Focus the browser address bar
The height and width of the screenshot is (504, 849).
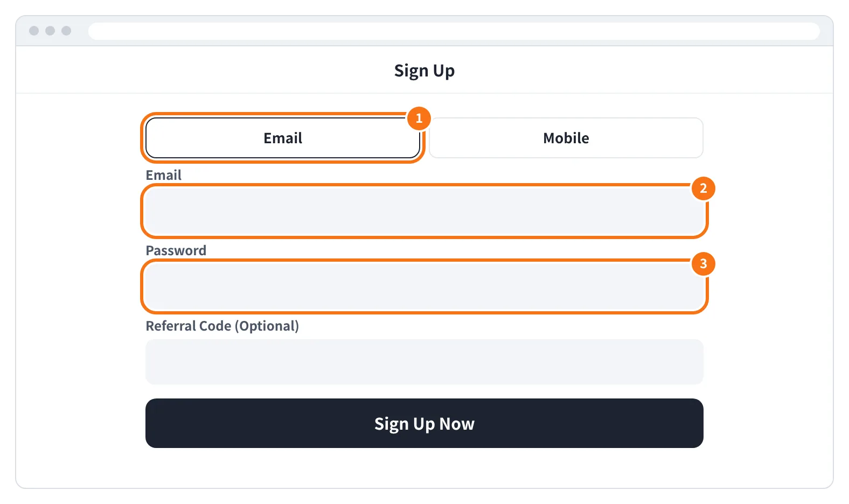[x=454, y=31]
